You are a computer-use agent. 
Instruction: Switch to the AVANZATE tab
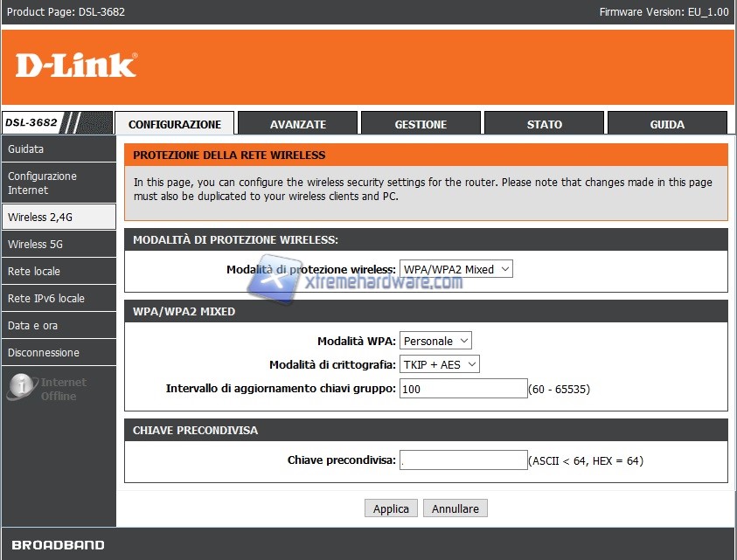(x=297, y=124)
